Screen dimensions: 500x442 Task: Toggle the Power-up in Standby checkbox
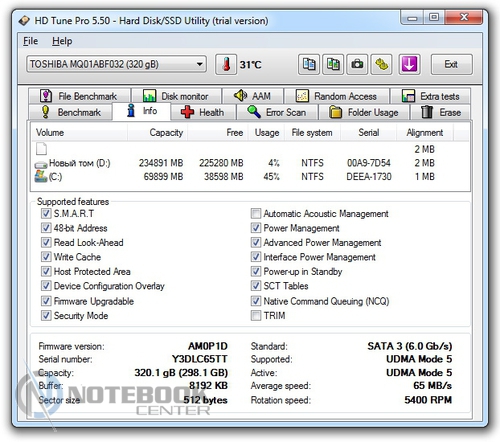256,271
